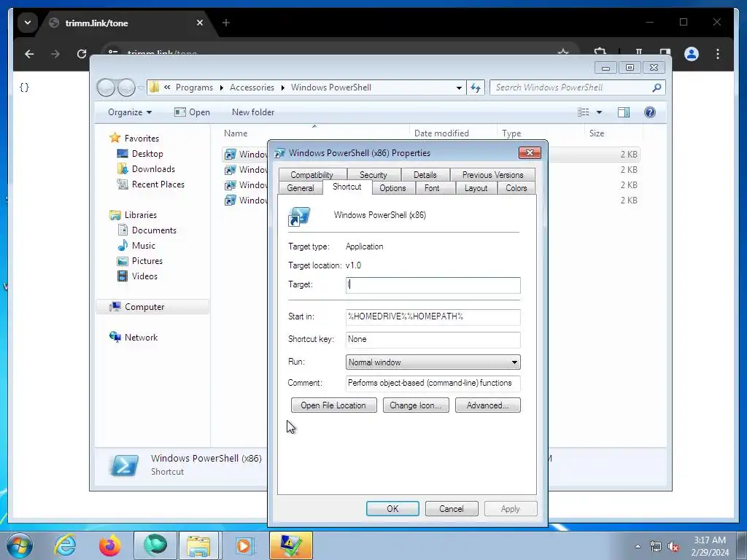Open the Layout tab
This screenshot has width=747, height=560.
[x=476, y=188]
